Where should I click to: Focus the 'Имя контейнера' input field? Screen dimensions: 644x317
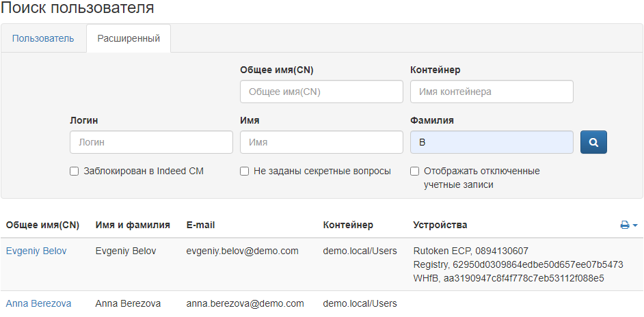(x=492, y=92)
